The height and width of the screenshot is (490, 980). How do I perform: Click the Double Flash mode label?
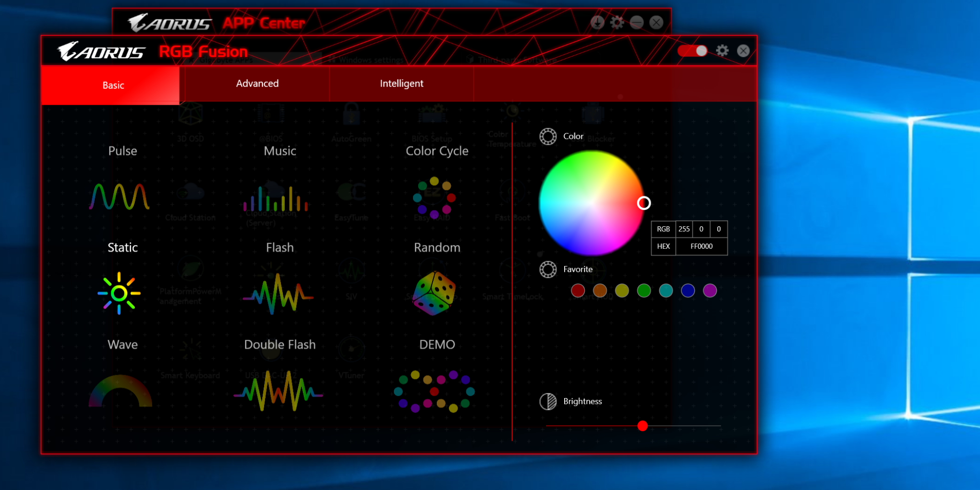(280, 345)
